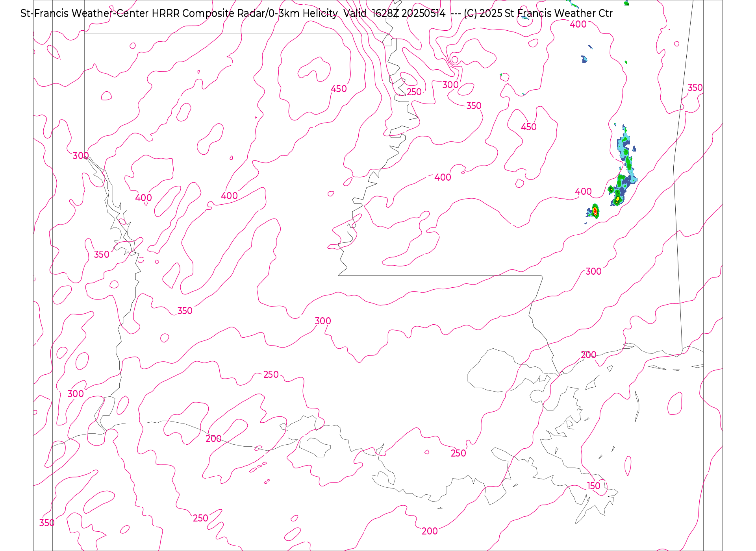Click the "1628Z" valid time in the header

coord(385,13)
